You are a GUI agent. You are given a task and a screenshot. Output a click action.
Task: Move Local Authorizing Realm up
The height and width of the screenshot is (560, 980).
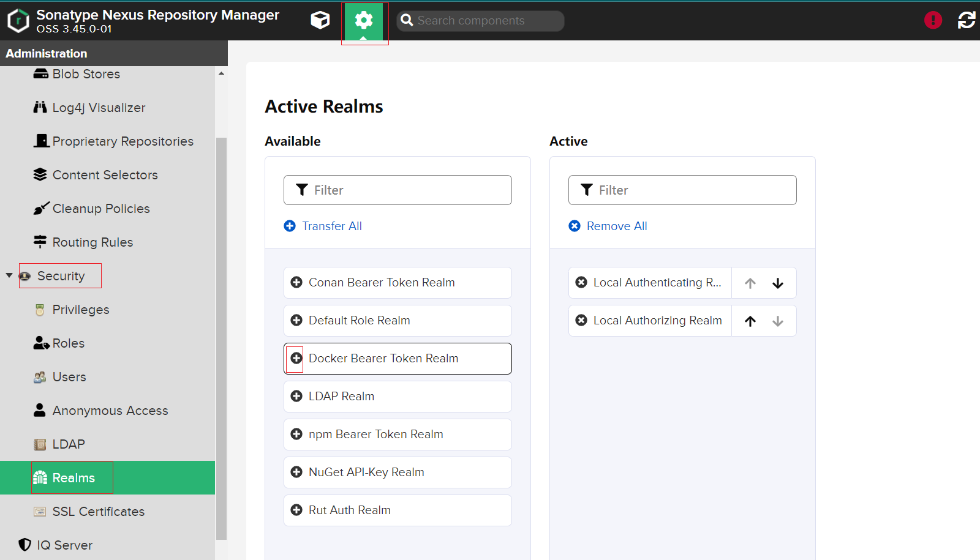pyautogui.click(x=750, y=321)
